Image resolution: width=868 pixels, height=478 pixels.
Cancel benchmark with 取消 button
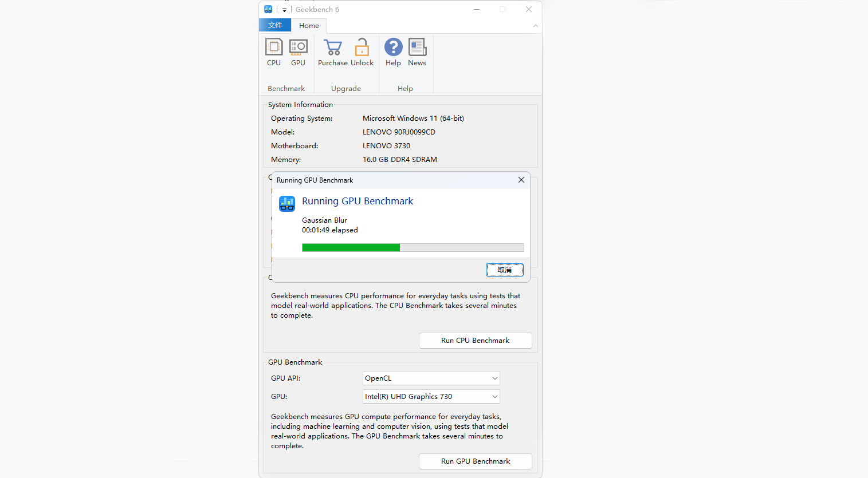[x=505, y=270]
